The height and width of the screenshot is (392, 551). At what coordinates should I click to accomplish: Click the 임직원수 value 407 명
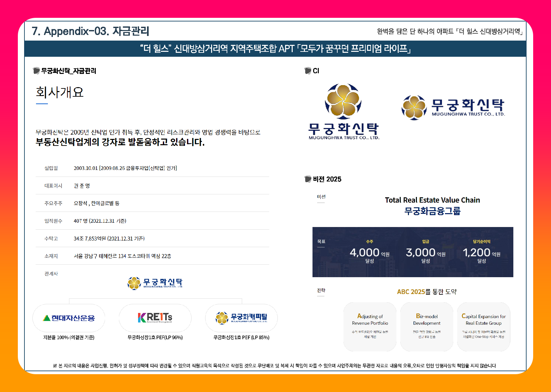click(100, 221)
